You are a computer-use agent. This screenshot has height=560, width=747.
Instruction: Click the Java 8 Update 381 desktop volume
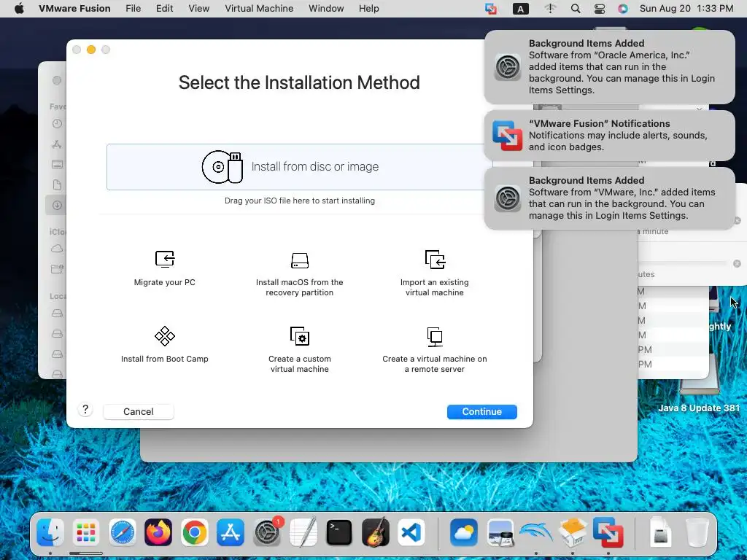699,408
